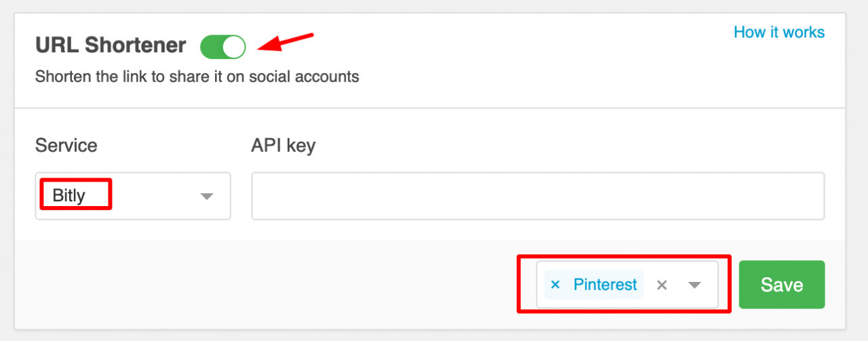This screenshot has width=868, height=341.
Task: Toggle the URL Shortener switch off
Action: tap(223, 47)
